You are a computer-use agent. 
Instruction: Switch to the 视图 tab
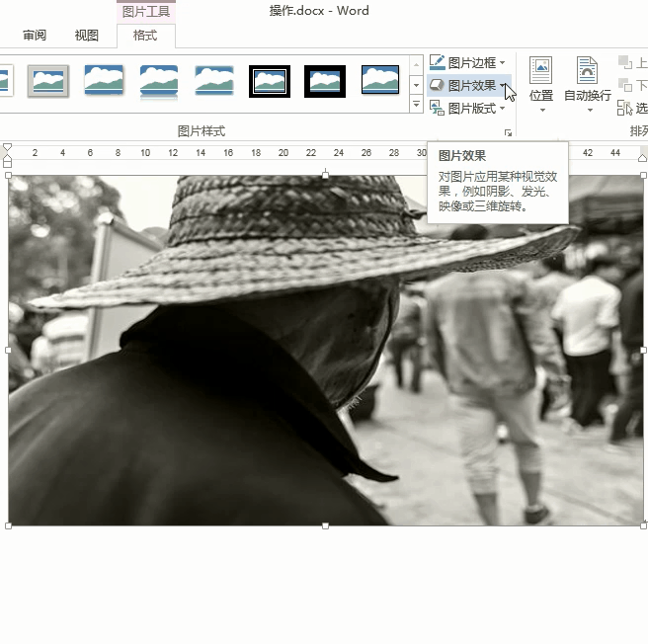click(87, 36)
